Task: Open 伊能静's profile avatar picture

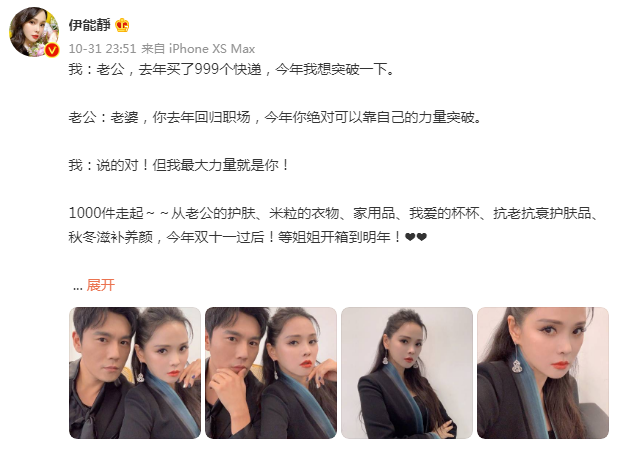Action: coord(34,32)
